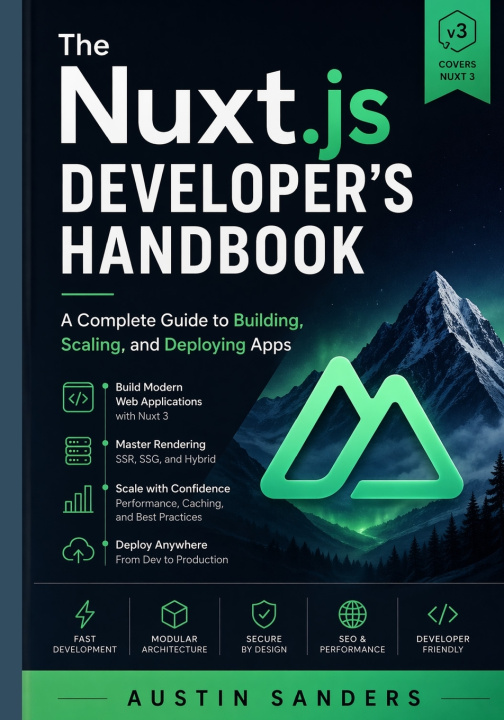This screenshot has height=720, width=504.
Task: Click the cube Modular Architecture icon
Action: [174, 614]
